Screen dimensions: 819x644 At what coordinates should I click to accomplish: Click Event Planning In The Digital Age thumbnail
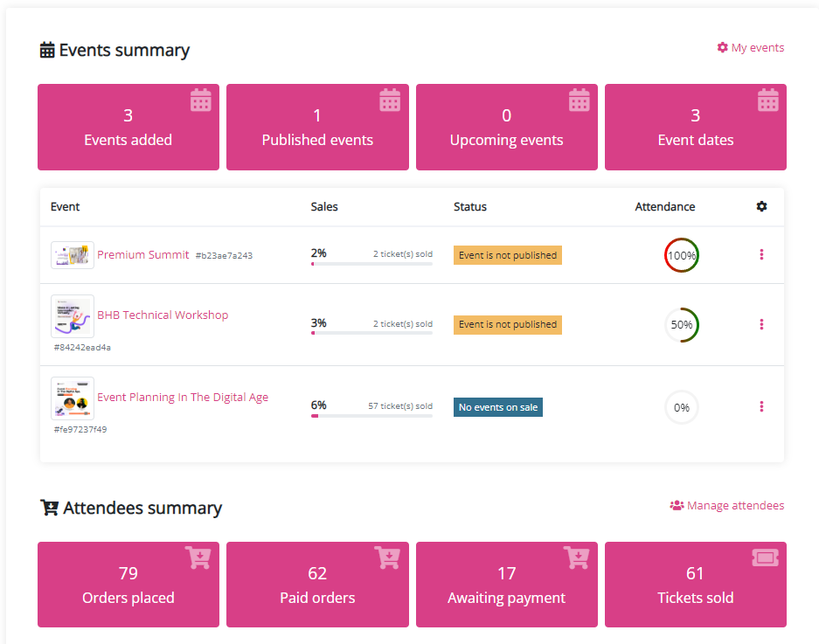[73, 398]
